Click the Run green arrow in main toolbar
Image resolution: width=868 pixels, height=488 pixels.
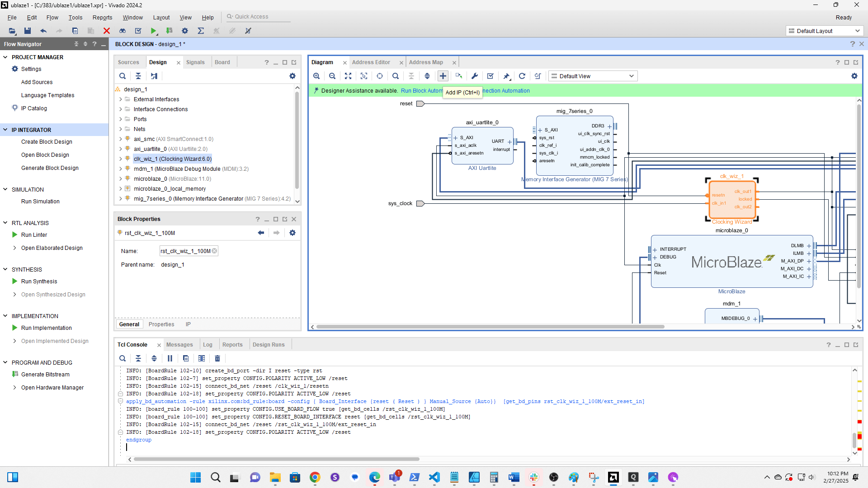point(154,31)
